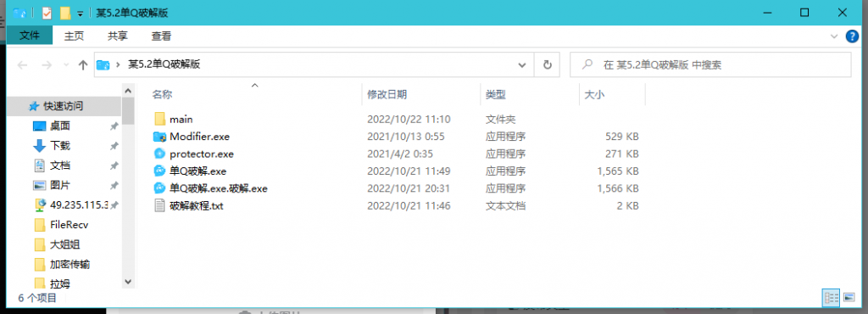Screen dimensions: 868x314
Task: Select the protector.exe icon
Action: pos(160,154)
